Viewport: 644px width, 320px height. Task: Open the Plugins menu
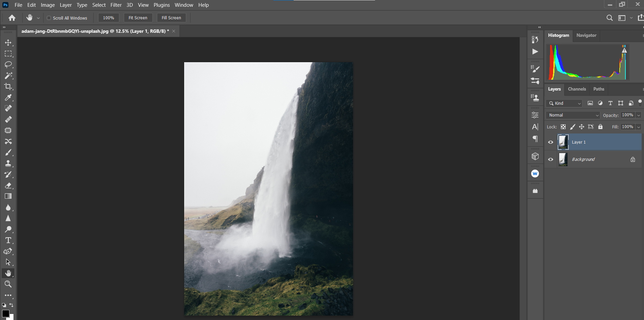pos(162,5)
